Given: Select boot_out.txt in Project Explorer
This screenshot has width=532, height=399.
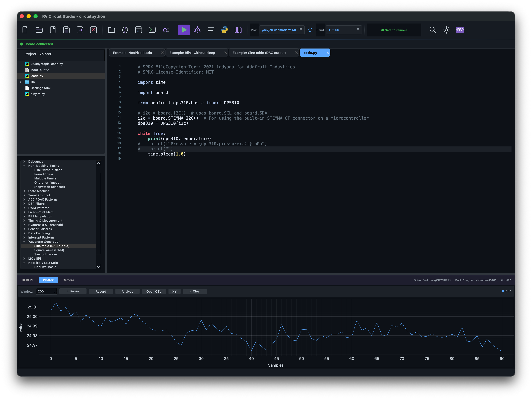Looking at the screenshot, I should click(x=61, y=70).
